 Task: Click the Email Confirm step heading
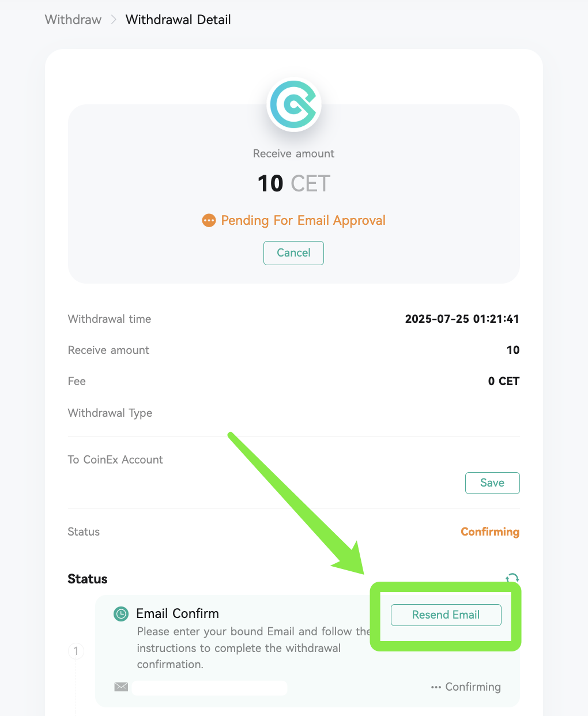click(177, 613)
